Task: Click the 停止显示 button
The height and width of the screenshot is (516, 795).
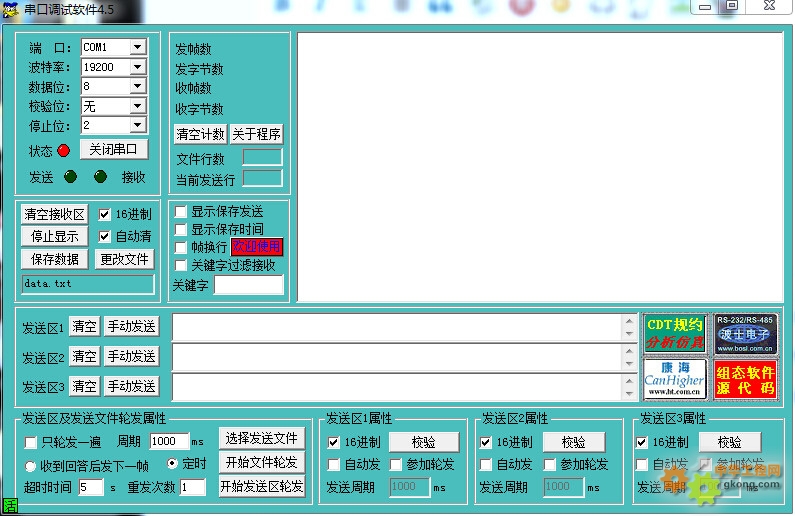Action: (54, 237)
